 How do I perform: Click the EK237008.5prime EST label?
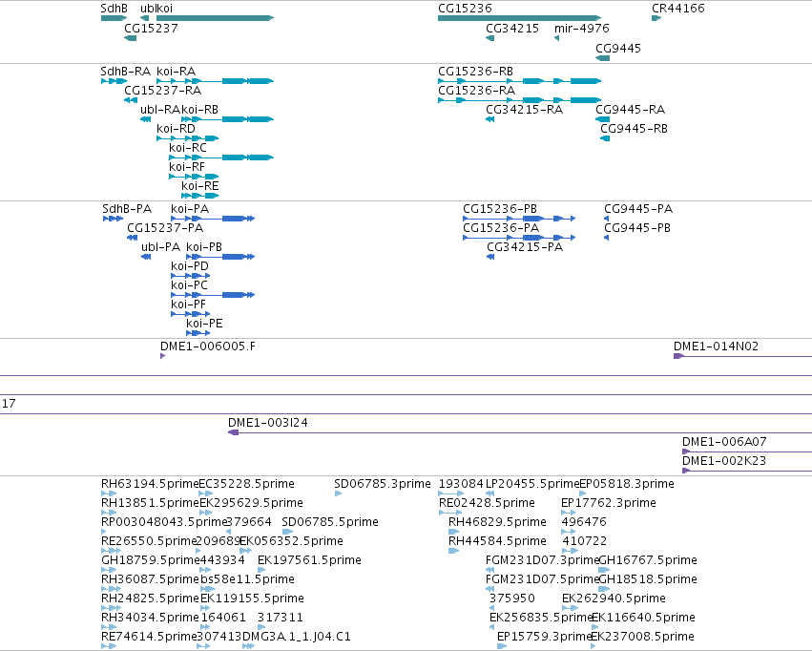pyautogui.click(x=642, y=637)
